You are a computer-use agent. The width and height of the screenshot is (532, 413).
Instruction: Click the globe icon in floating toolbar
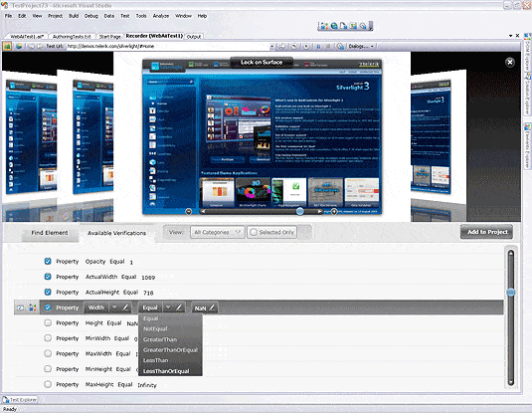tap(334, 26)
